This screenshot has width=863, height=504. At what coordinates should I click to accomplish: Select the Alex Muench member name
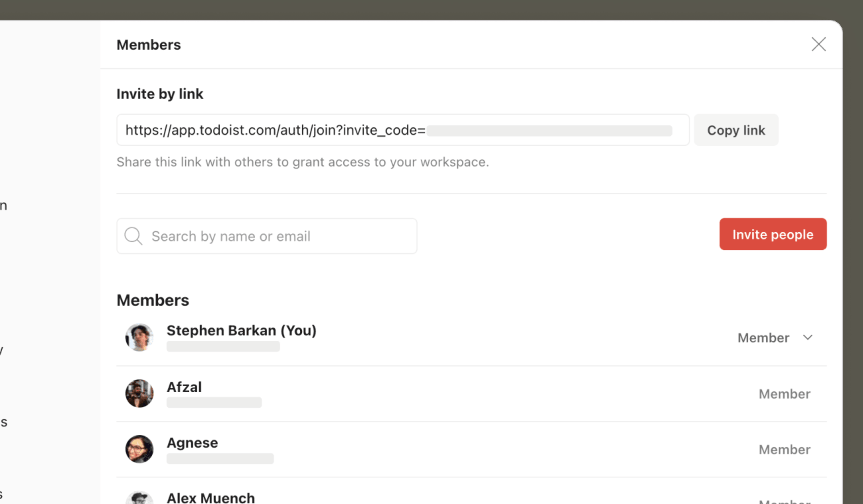(210, 498)
